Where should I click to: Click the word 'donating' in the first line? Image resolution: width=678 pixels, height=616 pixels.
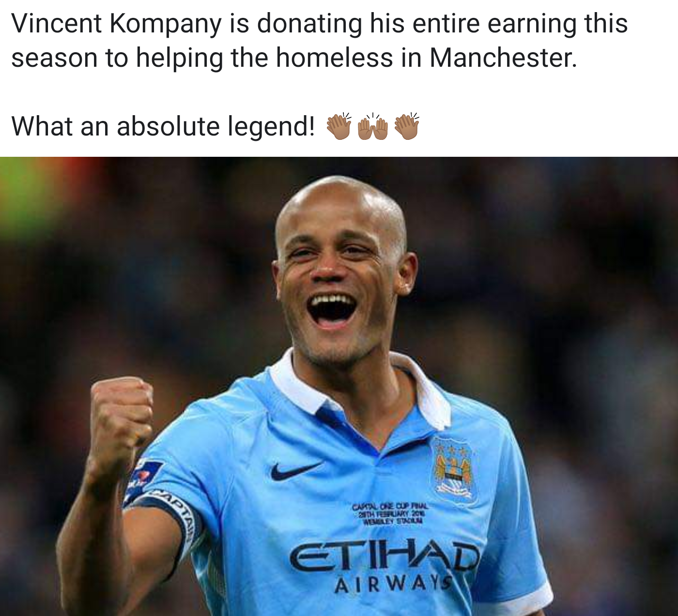(x=309, y=24)
